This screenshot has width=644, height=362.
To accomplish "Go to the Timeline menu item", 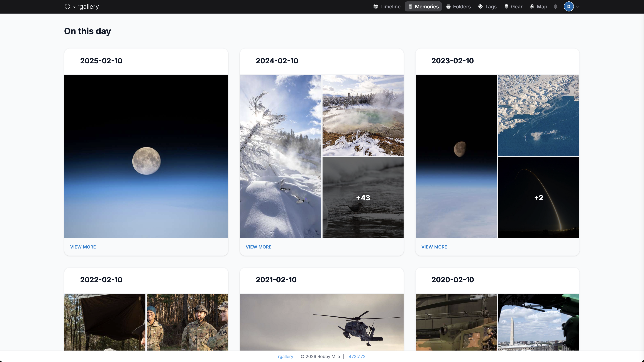I will pos(390,6).
